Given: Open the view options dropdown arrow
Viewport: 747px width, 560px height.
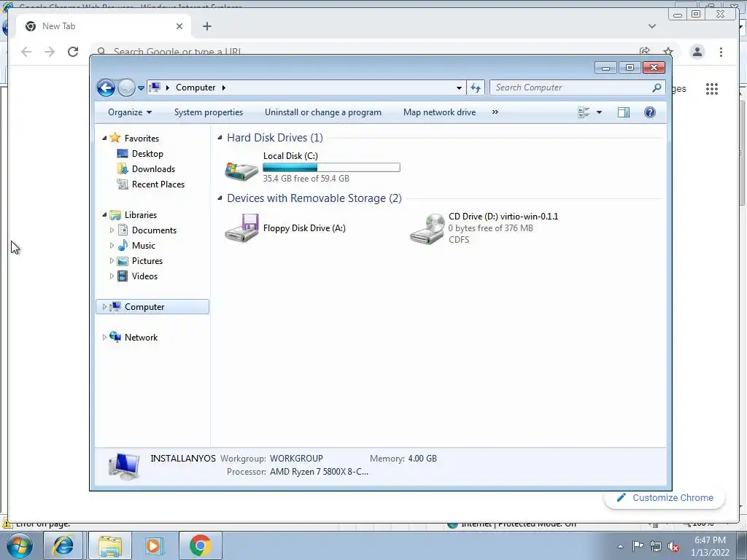Looking at the screenshot, I should [x=599, y=112].
